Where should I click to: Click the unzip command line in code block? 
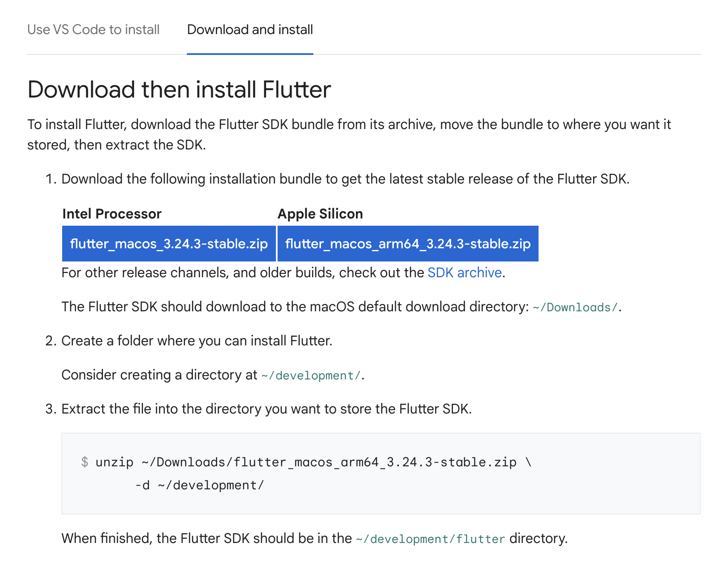tap(306, 462)
